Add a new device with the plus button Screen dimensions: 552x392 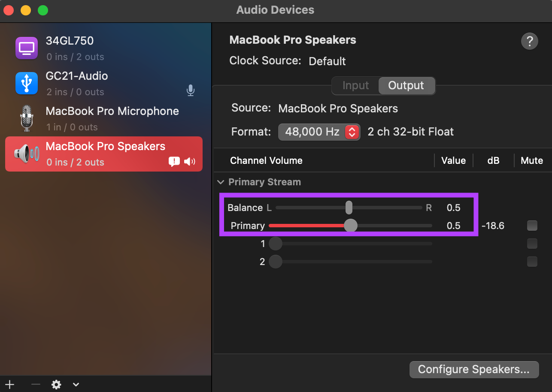pos(10,384)
